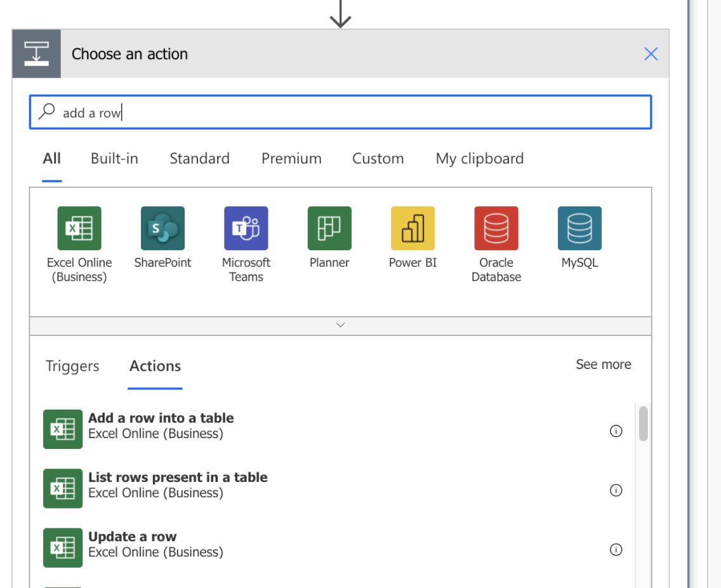Select the MySQL connector icon
This screenshot has height=588, width=721.
(579, 228)
